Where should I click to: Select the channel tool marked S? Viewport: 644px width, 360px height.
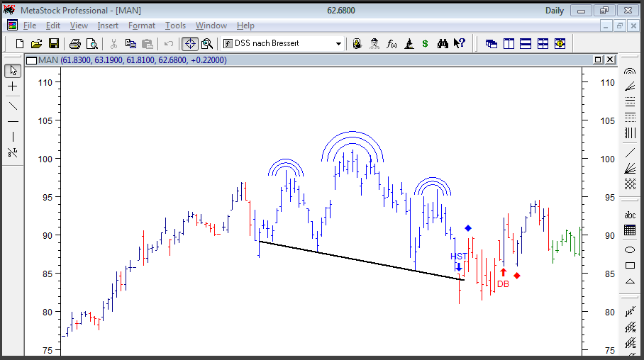coord(630,343)
